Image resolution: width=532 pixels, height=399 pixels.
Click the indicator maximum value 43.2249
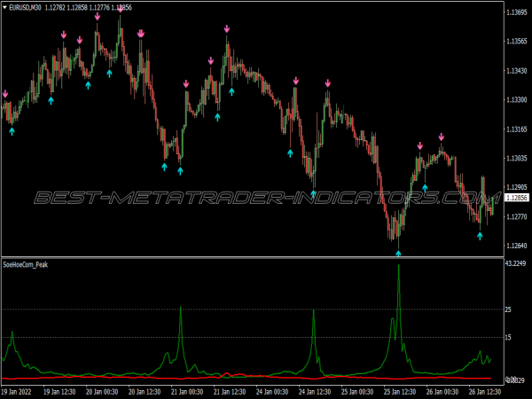tap(516, 263)
